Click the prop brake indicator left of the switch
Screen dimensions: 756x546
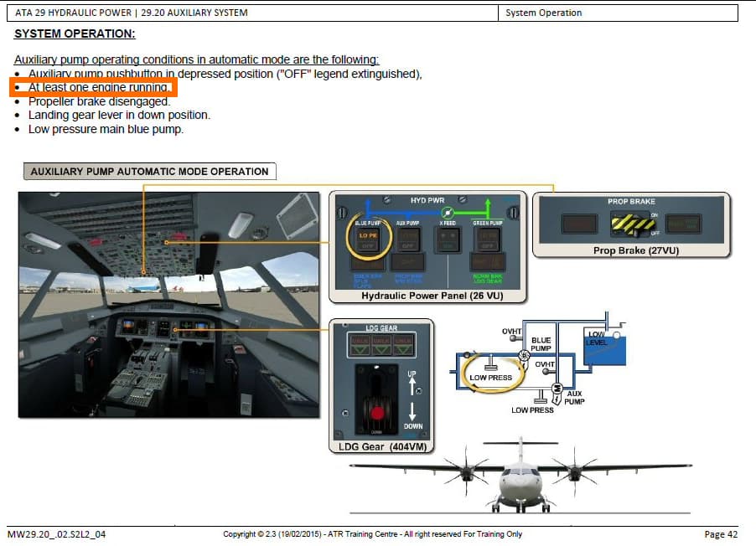click(x=579, y=224)
